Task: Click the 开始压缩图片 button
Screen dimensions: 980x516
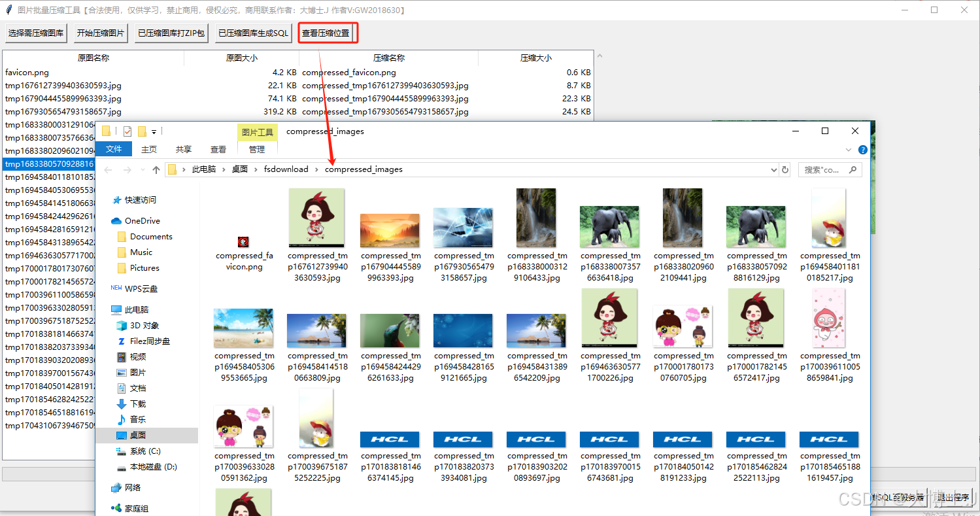Action: (100, 33)
